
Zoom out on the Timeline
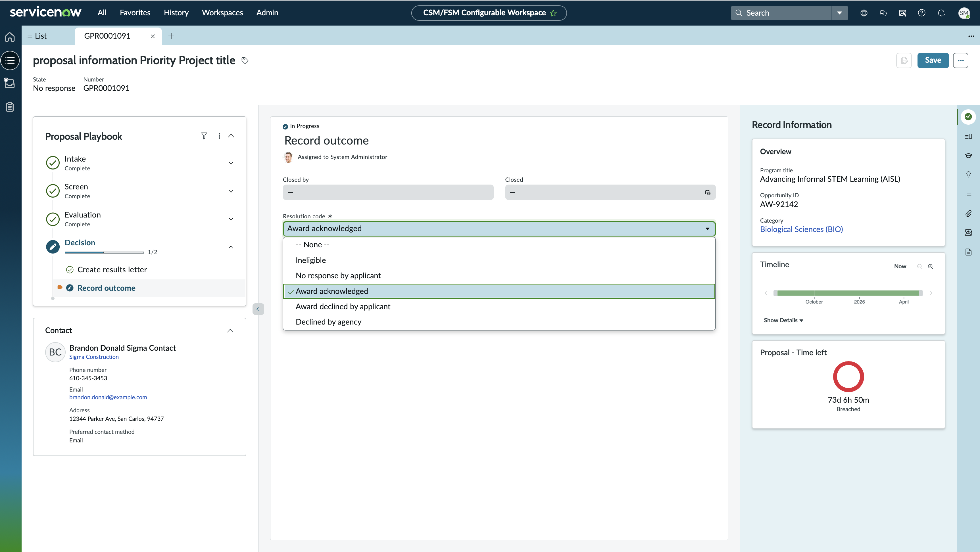(919, 267)
